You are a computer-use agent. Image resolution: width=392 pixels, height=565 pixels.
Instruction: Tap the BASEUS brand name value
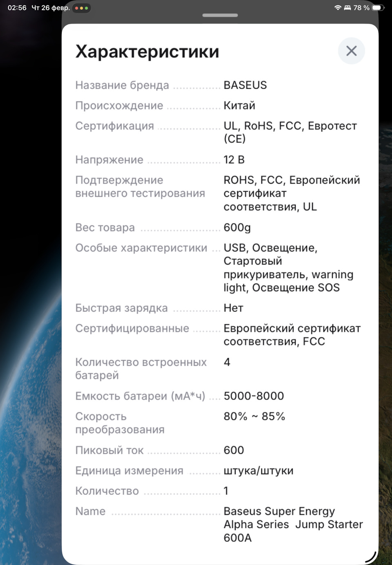coord(245,85)
